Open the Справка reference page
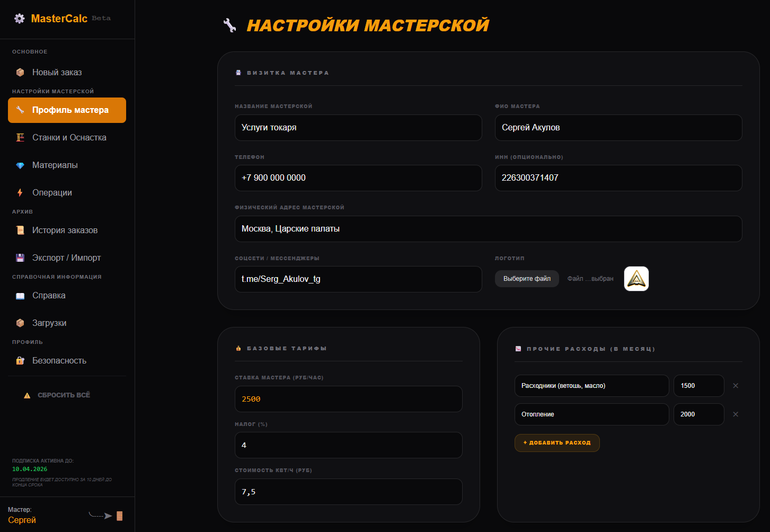The width and height of the screenshot is (770, 532). 49,296
